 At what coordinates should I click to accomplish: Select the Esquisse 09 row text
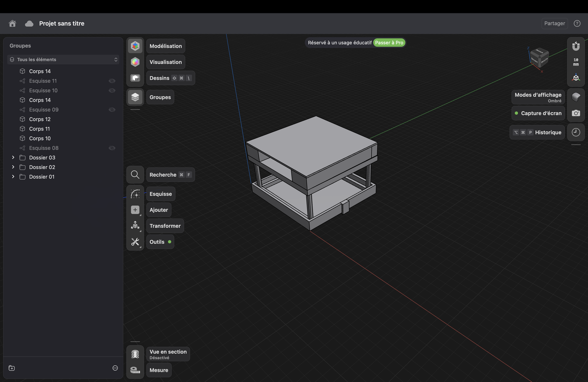44,110
